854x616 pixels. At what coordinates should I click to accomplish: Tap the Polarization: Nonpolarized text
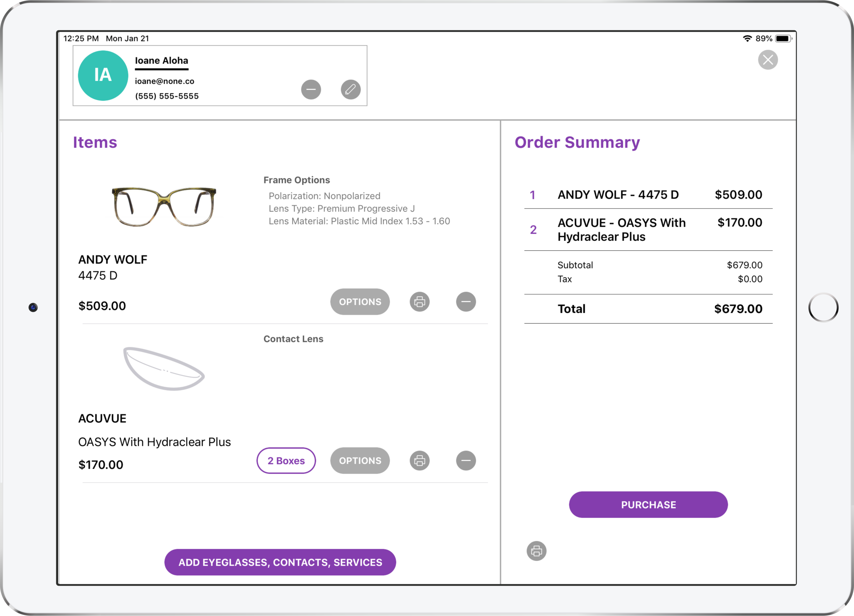coord(324,196)
